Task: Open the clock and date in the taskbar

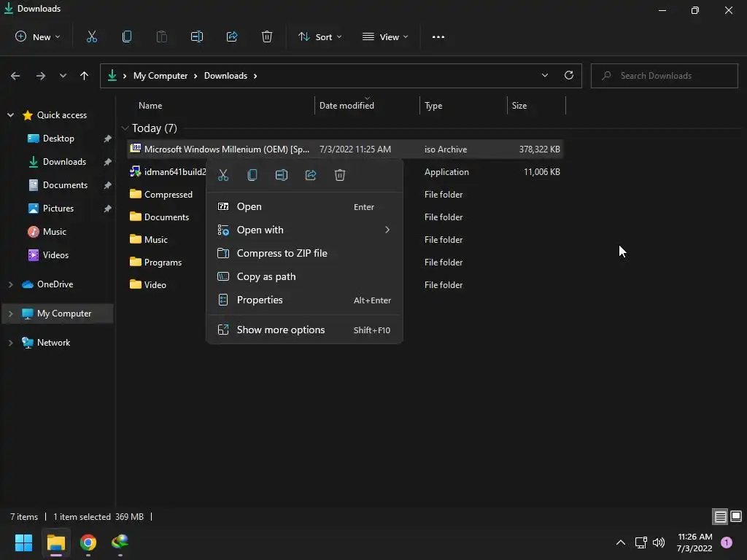Action: pyautogui.click(x=694, y=542)
